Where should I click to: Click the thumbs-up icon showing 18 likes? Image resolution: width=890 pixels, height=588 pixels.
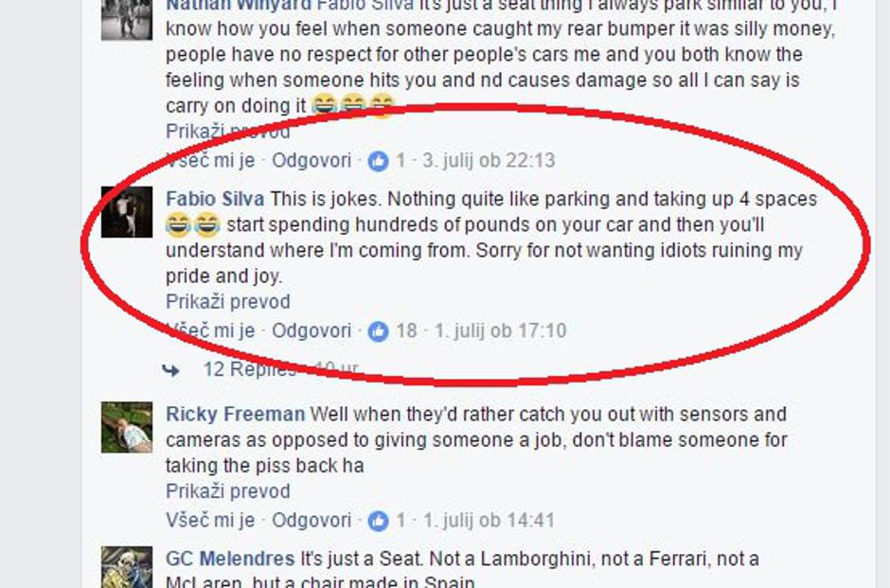381,331
